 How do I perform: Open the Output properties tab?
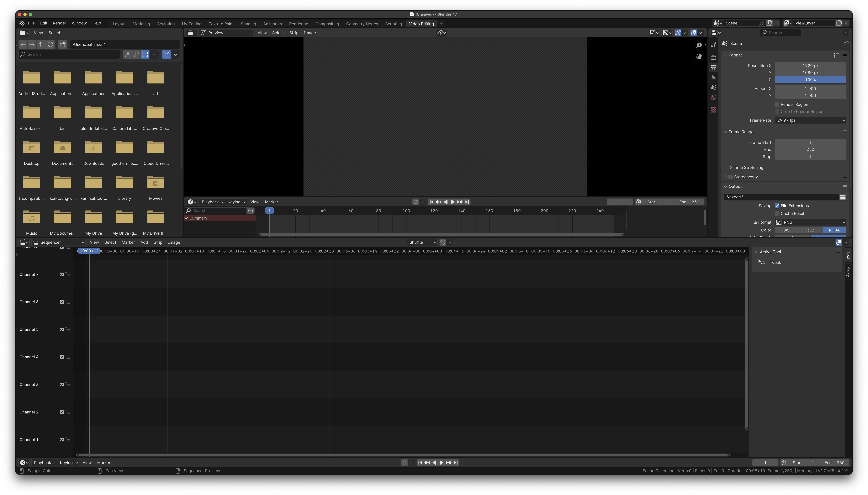tap(713, 67)
